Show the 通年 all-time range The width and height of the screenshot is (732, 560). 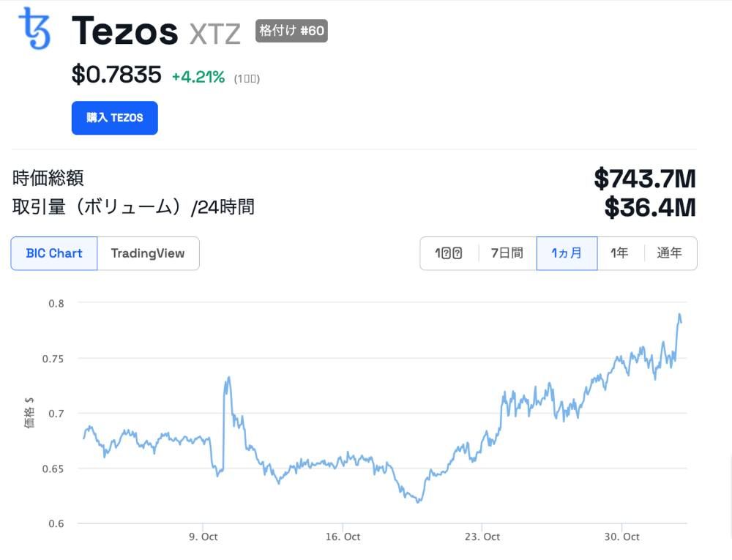(x=669, y=253)
